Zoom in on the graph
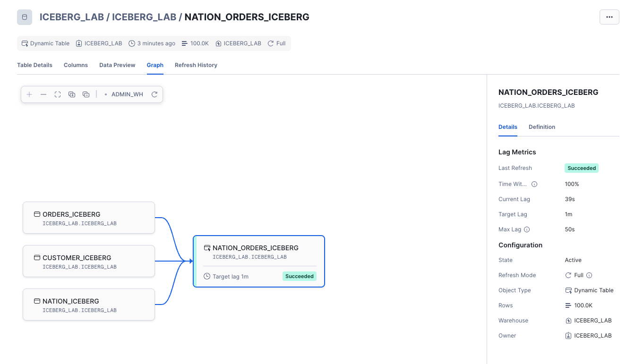 [x=29, y=94]
